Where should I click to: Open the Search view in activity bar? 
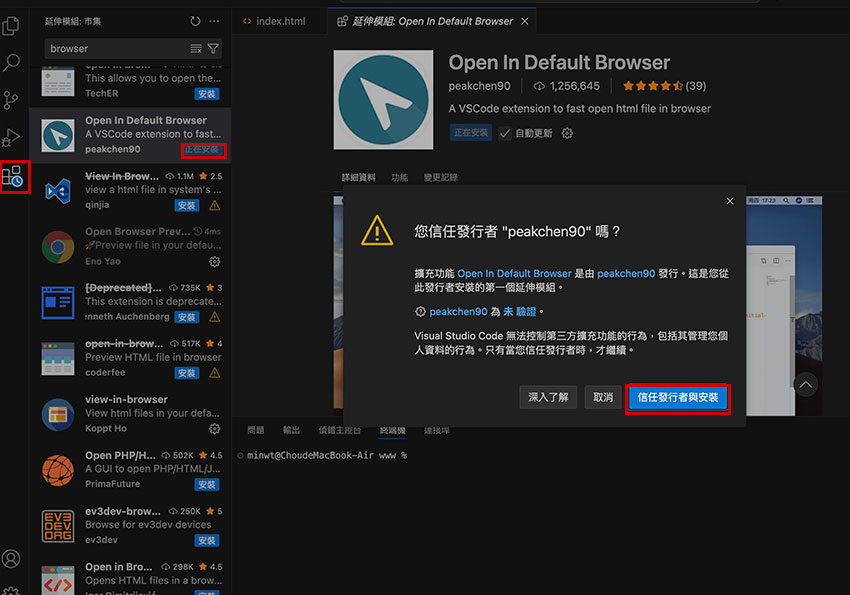pos(11,63)
